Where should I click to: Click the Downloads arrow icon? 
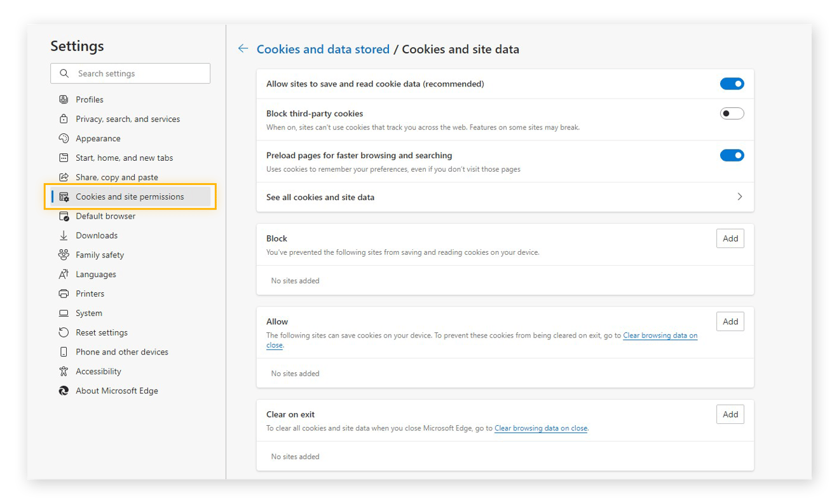click(x=64, y=236)
